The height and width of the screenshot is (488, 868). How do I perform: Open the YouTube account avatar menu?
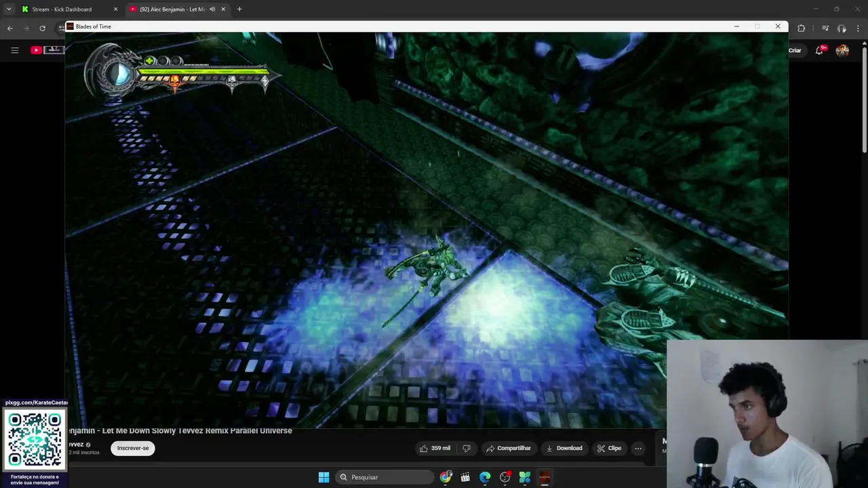pos(842,50)
